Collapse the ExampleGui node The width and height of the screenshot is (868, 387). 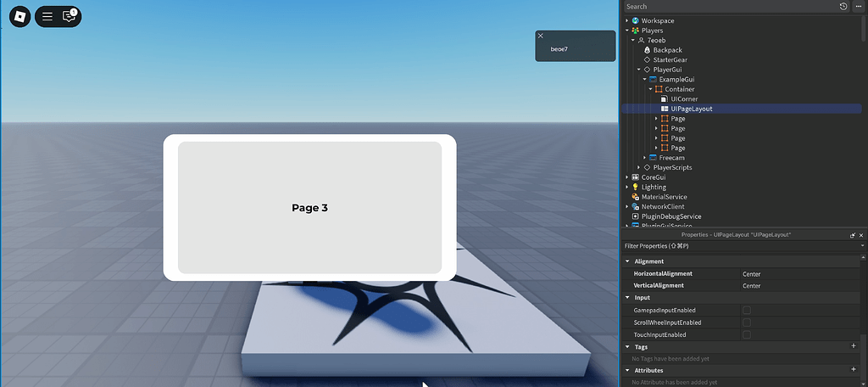[645, 79]
